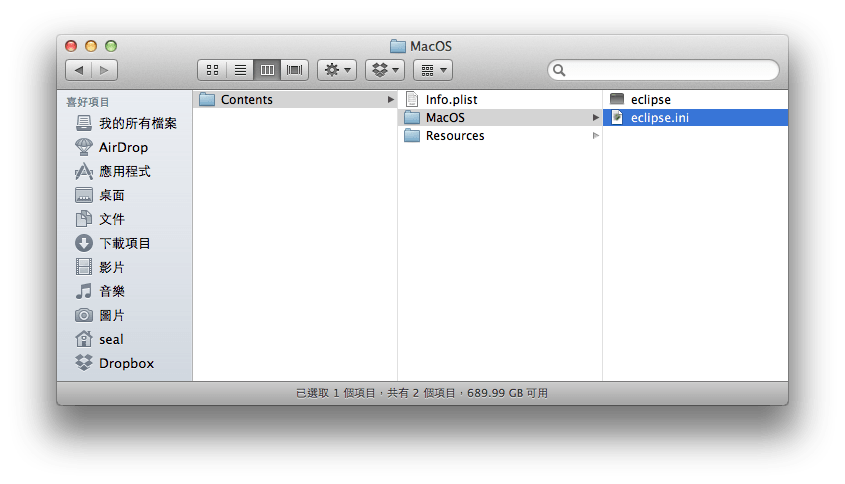Open the Arrange items dropdown
The height and width of the screenshot is (484, 845).
pyautogui.click(x=432, y=70)
